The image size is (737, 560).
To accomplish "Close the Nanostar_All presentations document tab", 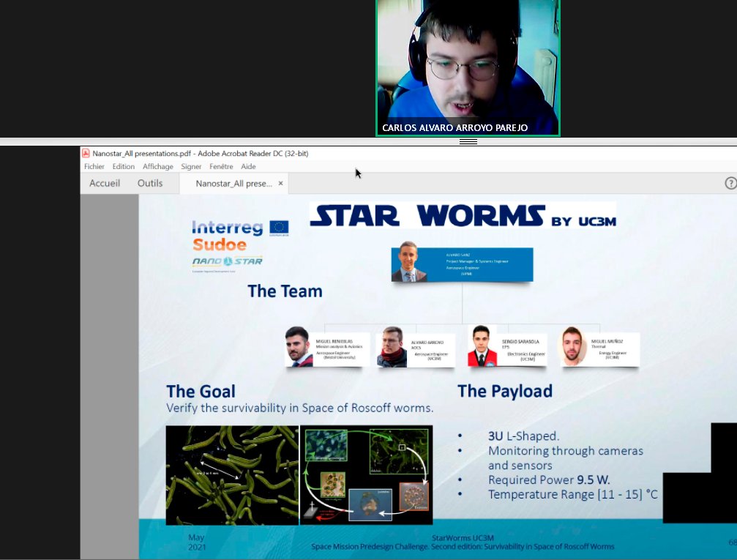I will click(280, 183).
